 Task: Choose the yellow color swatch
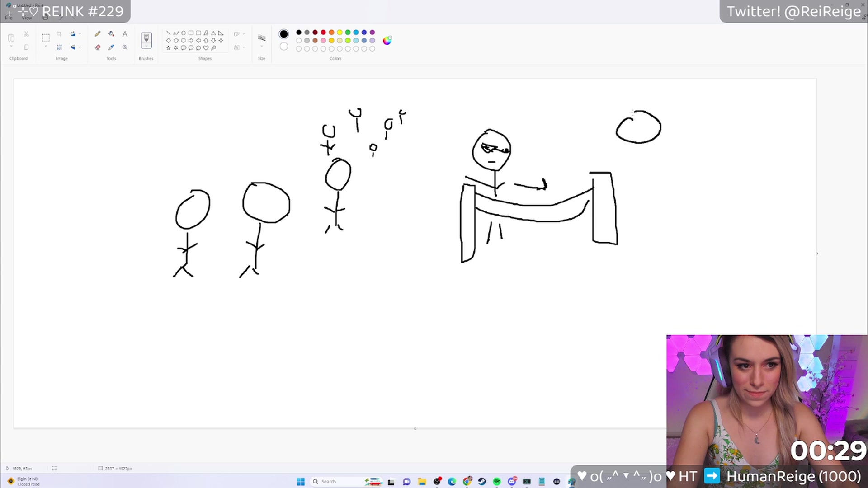click(340, 32)
